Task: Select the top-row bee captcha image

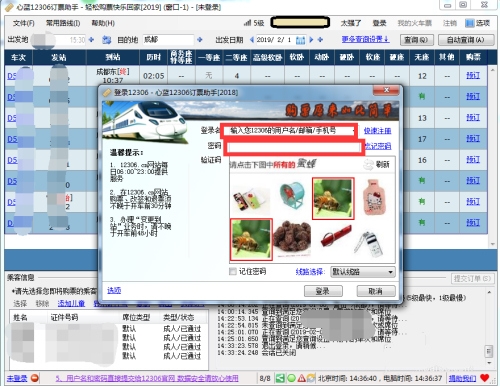Action: [x=333, y=199]
